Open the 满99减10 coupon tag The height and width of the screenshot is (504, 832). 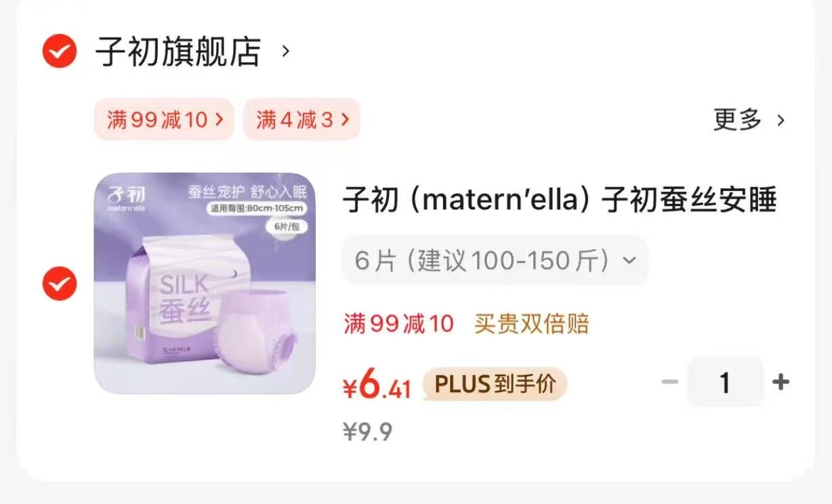tap(164, 120)
